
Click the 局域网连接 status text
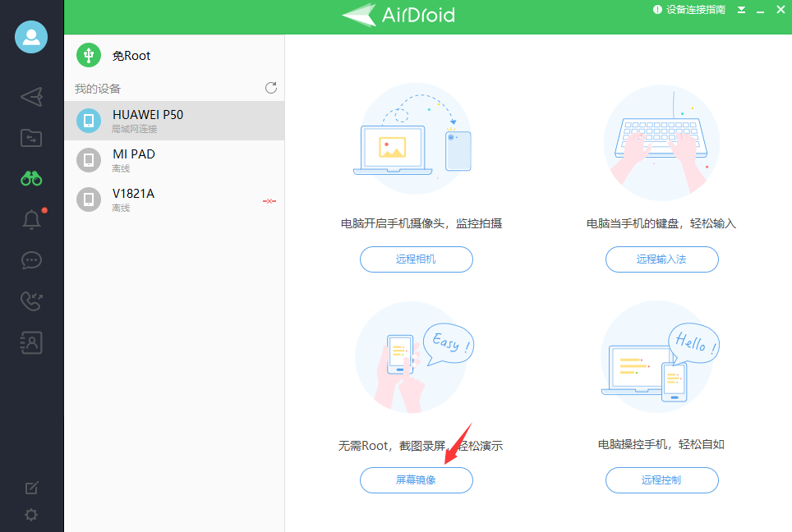135,129
